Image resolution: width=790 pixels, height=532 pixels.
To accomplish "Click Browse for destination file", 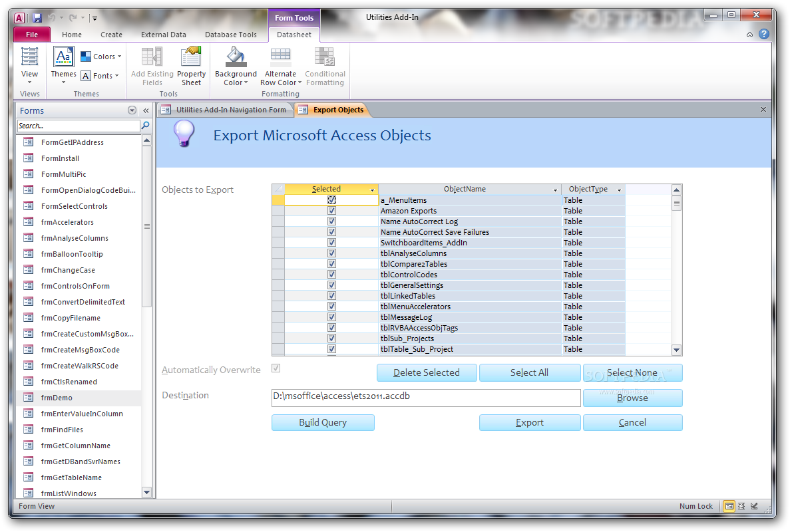I will pyautogui.click(x=632, y=398).
